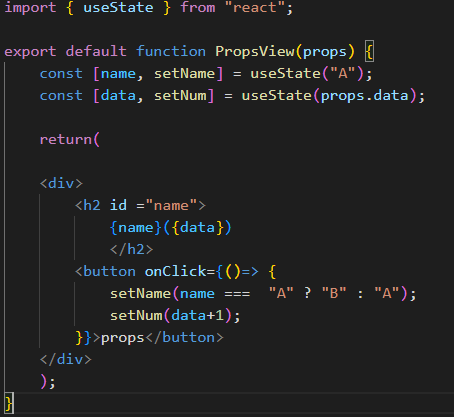Screen dimensions: 454x417
Task: Click the 'import' keyword on the first line
Action: [30, 8]
